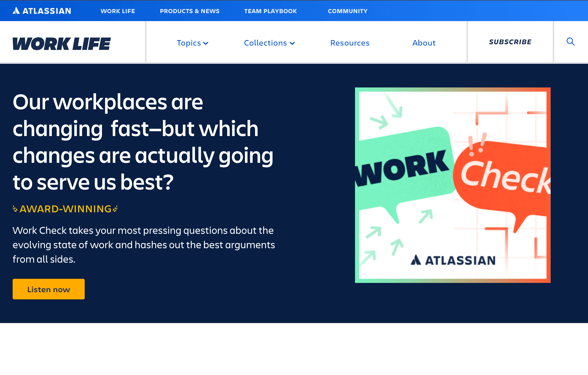The image size is (588, 375).
Task: Select the TEAM PLAYBOOK navigation item
Action: point(271,11)
